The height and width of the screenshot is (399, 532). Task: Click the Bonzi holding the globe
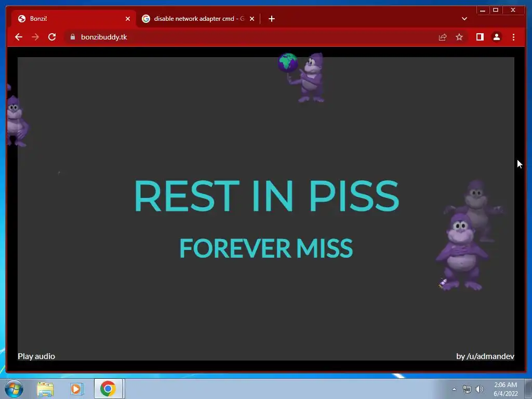301,78
